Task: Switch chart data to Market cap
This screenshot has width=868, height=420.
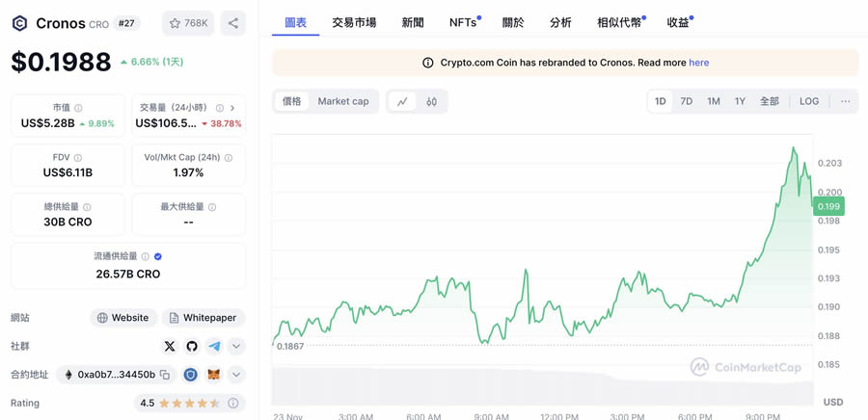Action: (343, 101)
